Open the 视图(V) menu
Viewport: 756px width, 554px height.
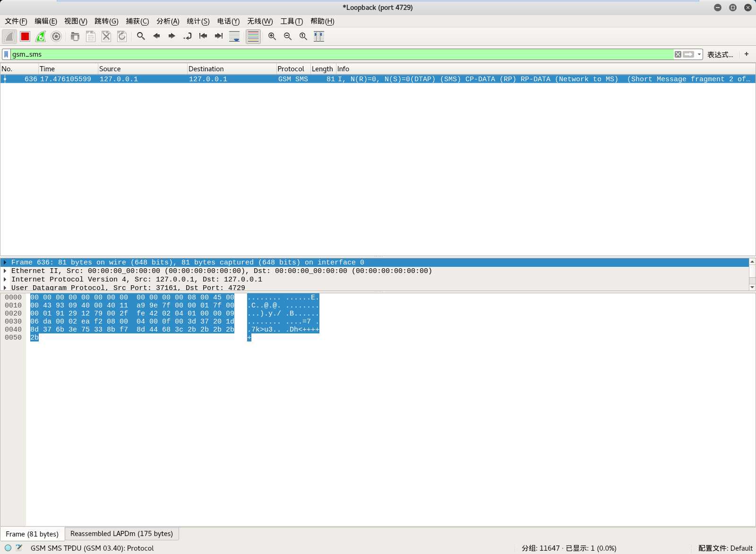[x=76, y=21]
